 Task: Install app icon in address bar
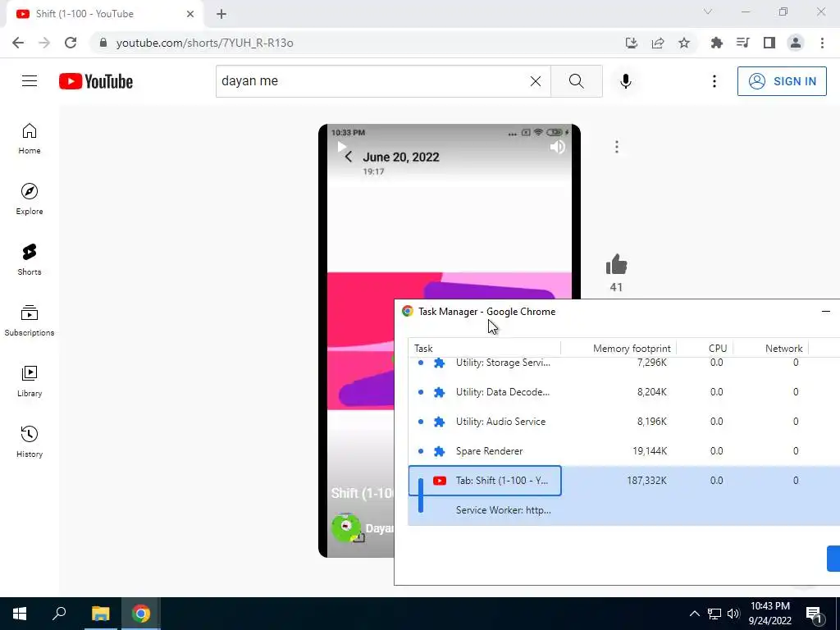point(632,43)
